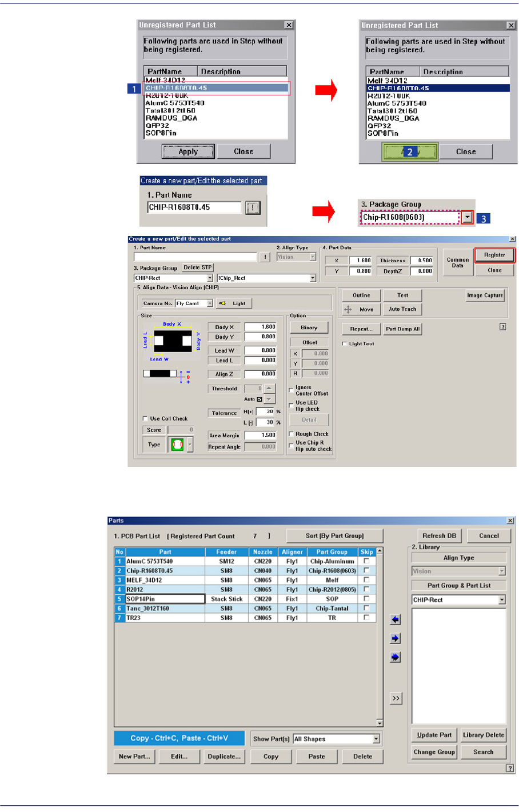519x812 pixels.
Task: Click the single left blue arrow in Parts window
Action: point(396,619)
